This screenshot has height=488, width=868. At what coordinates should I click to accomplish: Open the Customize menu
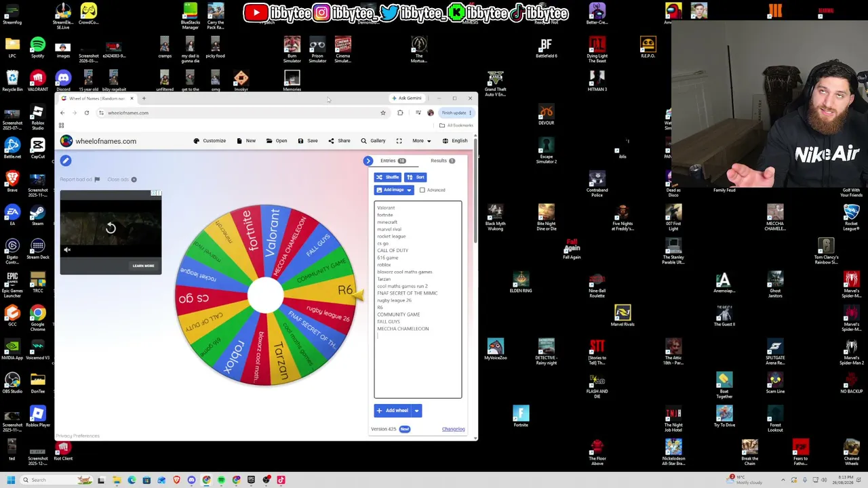pyautogui.click(x=210, y=141)
